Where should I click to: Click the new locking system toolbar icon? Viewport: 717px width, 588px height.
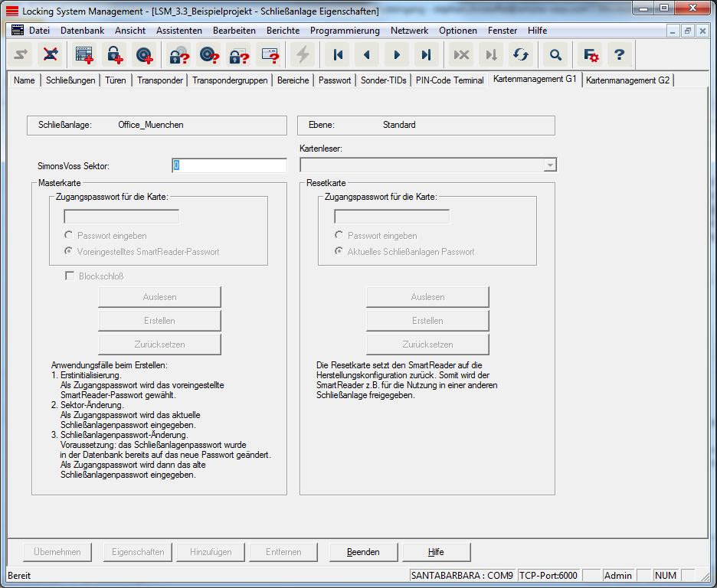click(x=83, y=54)
